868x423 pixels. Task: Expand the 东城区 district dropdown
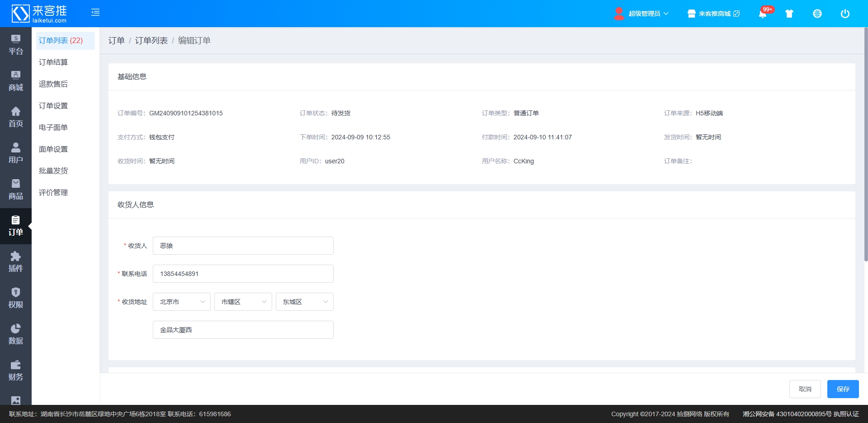point(305,302)
